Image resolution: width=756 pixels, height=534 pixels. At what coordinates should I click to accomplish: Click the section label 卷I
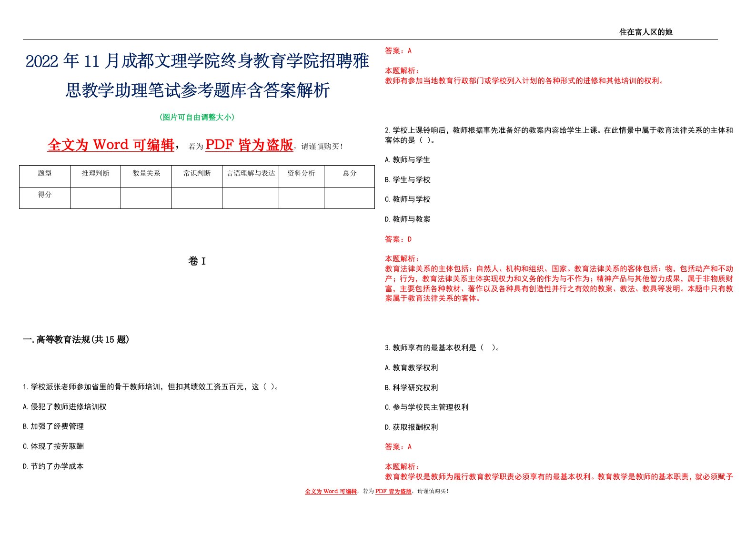tap(197, 261)
